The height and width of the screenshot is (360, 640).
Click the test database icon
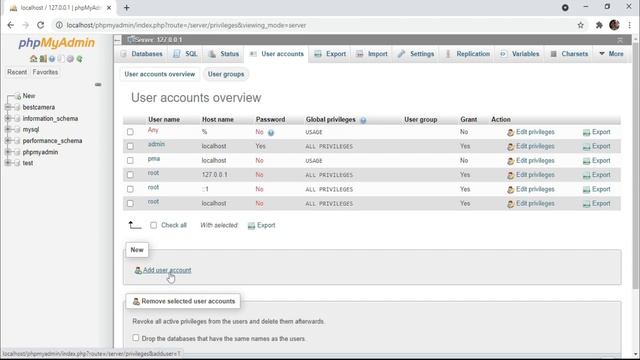[x=17, y=163]
